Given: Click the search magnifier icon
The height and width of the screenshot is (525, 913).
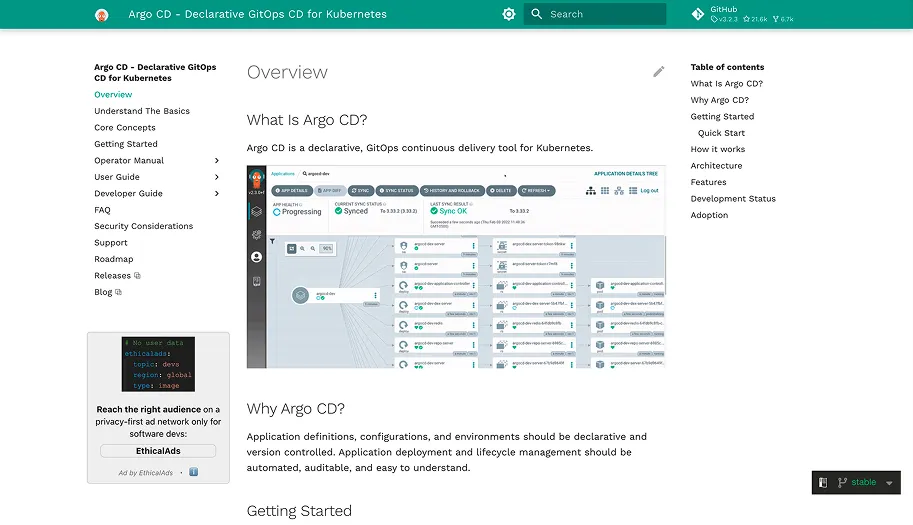Looking at the screenshot, I should tap(537, 14).
